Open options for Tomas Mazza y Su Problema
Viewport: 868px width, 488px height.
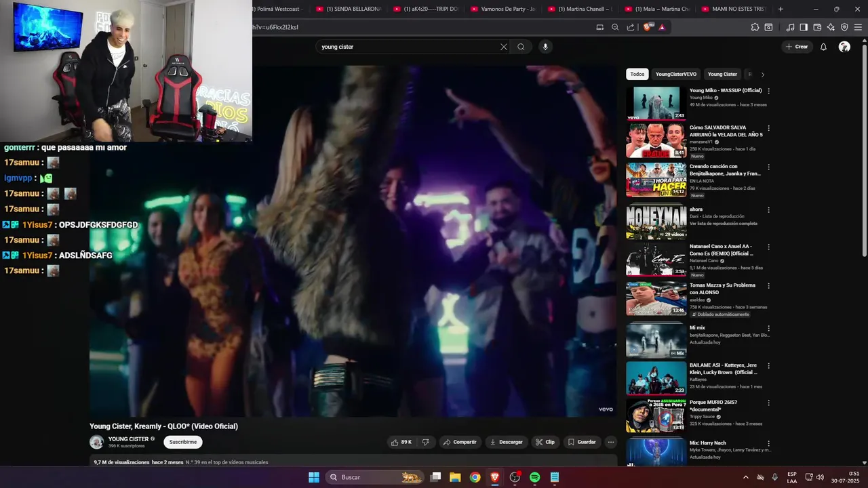(x=768, y=286)
